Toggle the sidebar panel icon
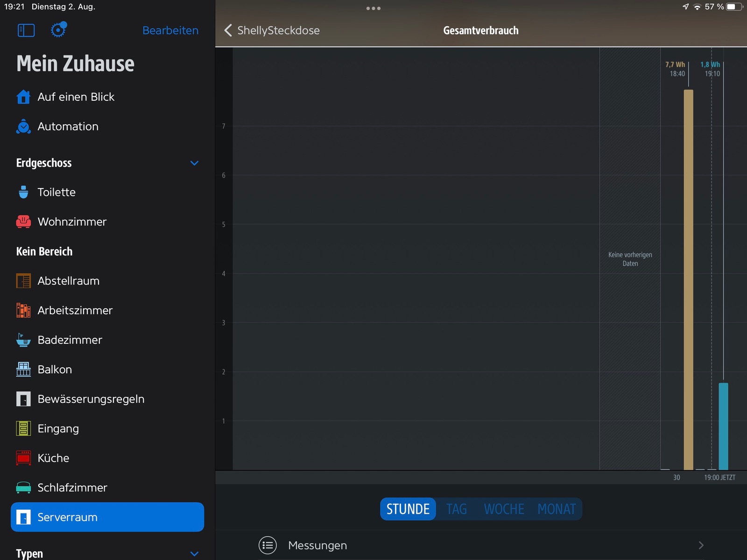The width and height of the screenshot is (747, 560). pos(26,30)
